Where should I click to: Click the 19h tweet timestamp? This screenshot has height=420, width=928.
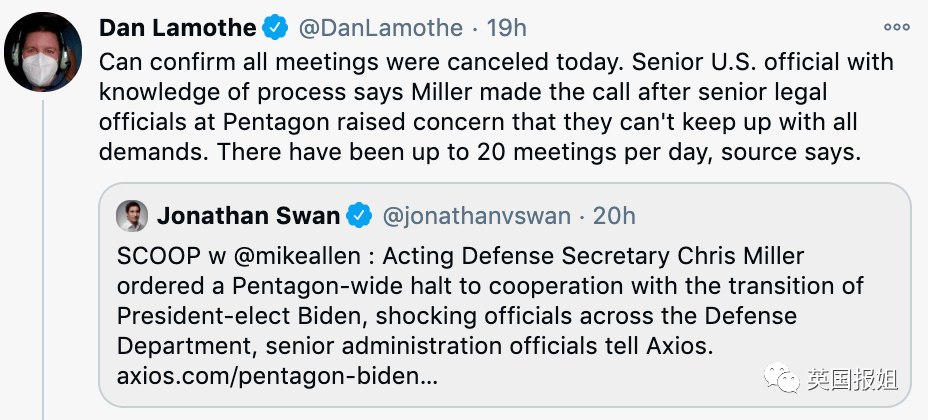[x=507, y=28]
